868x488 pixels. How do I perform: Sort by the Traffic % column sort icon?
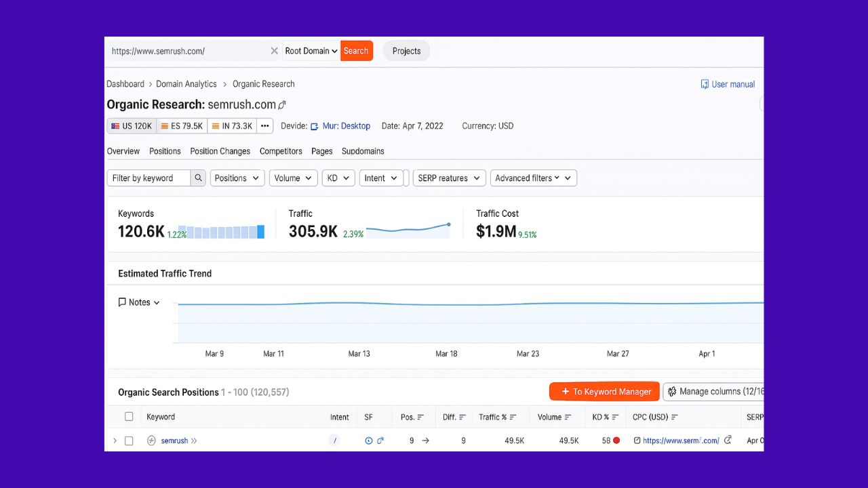pyautogui.click(x=513, y=418)
